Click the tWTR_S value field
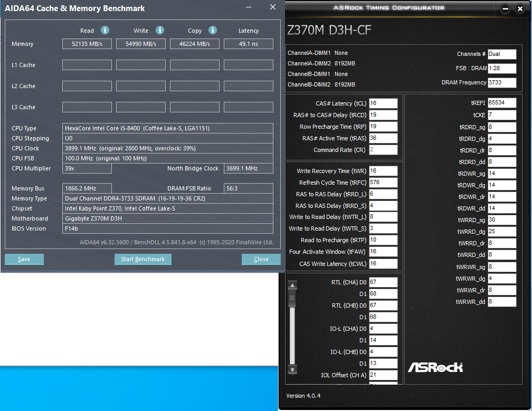The image size is (532, 411). pyautogui.click(x=383, y=228)
